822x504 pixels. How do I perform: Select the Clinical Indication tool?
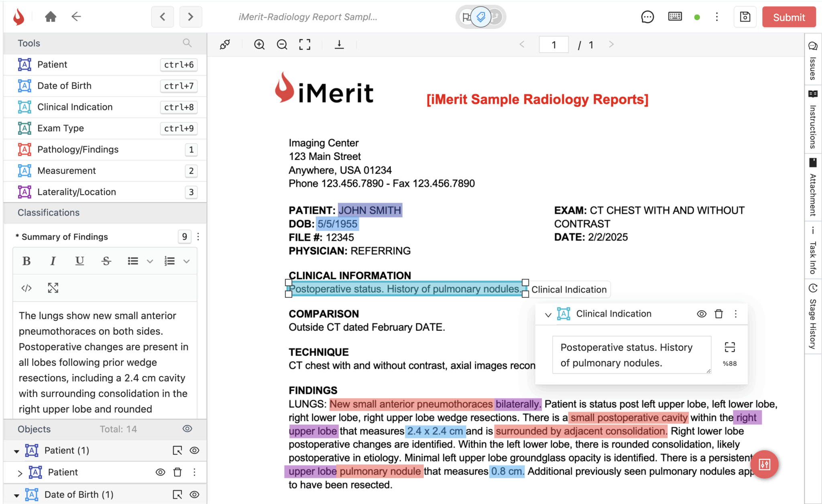pos(105,107)
